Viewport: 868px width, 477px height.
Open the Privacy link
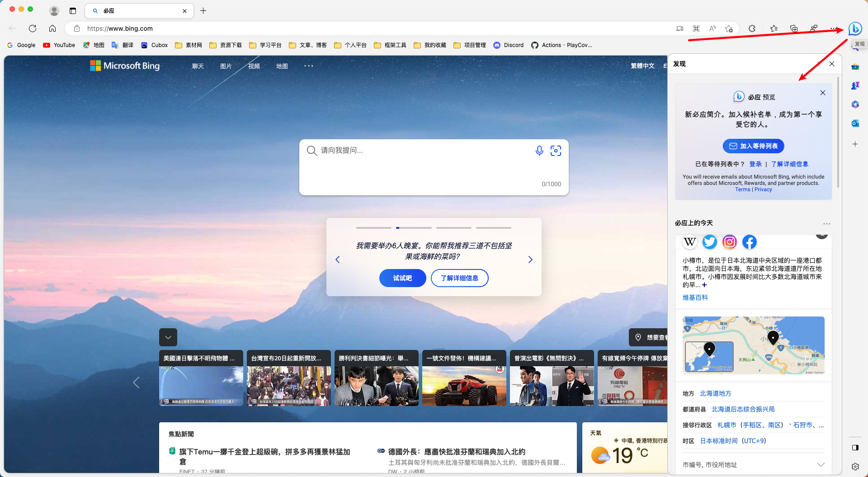[x=763, y=189]
